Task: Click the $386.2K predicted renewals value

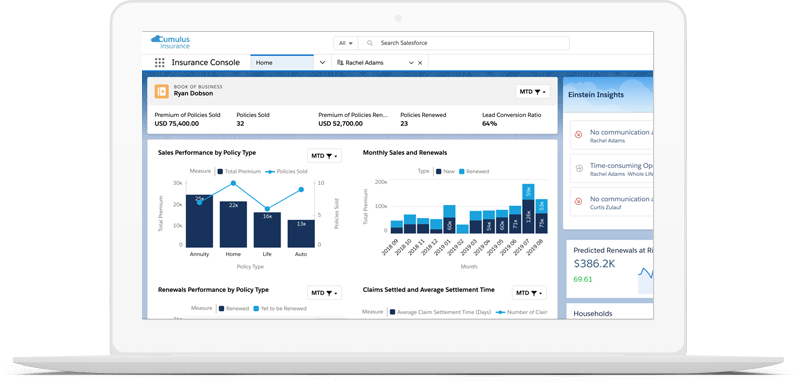Action: point(594,264)
